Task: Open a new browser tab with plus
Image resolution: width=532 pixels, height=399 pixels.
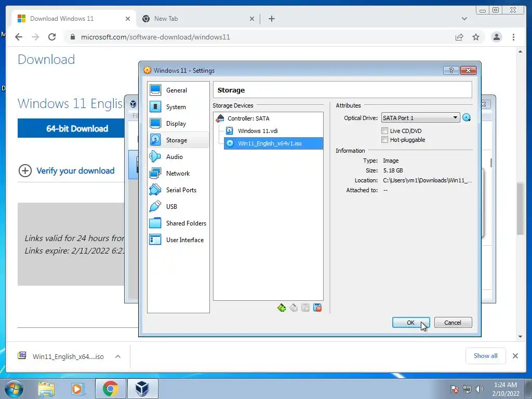Action: (x=271, y=19)
